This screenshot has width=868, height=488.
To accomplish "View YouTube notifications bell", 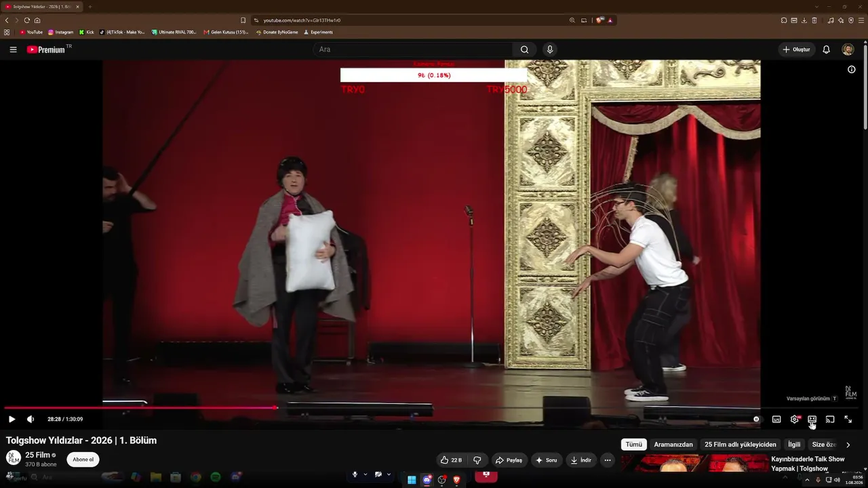I will (x=826, y=49).
